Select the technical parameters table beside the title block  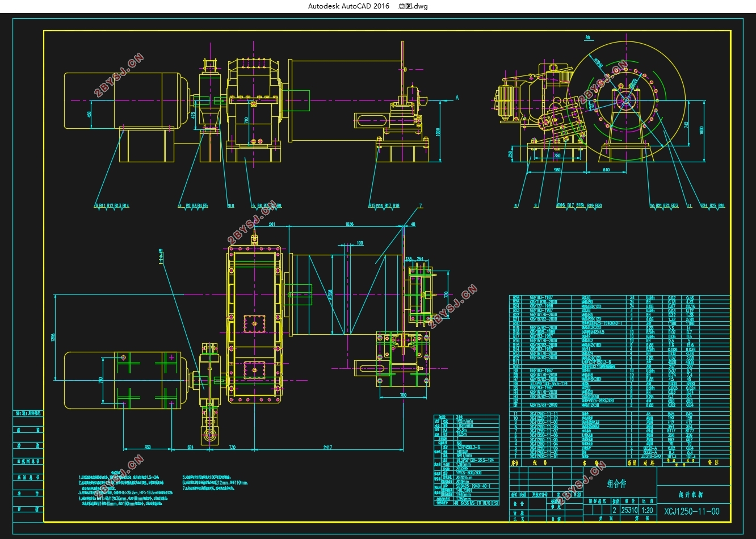pos(467,460)
